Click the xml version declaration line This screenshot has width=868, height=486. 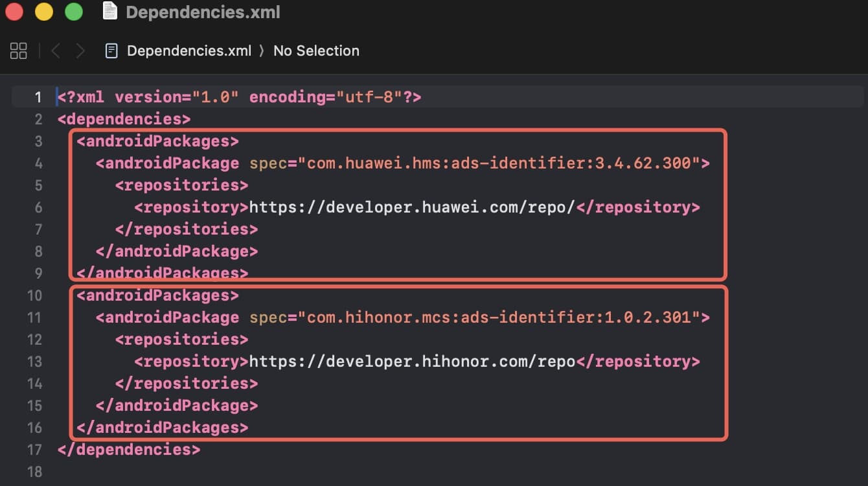point(240,97)
